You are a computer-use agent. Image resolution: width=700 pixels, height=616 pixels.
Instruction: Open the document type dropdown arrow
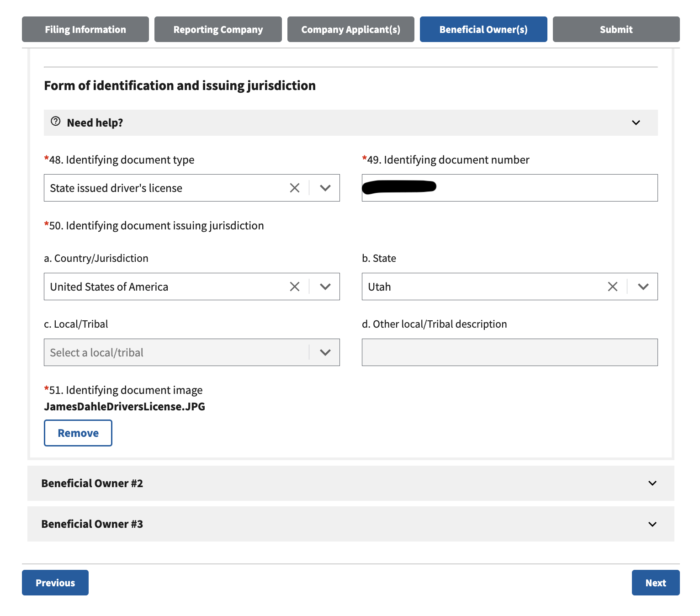pyautogui.click(x=325, y=188)
